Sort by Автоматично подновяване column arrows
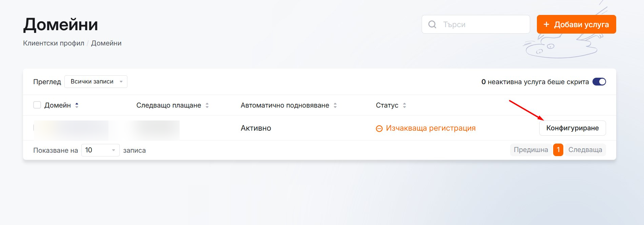644x225 pixels. 335,106
